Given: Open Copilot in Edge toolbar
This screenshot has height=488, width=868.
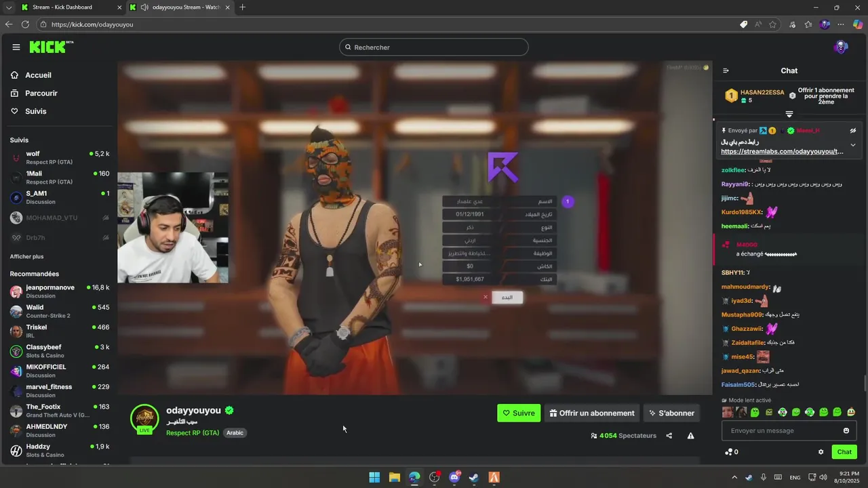Looking at the screenshot, I should point(858,24).
